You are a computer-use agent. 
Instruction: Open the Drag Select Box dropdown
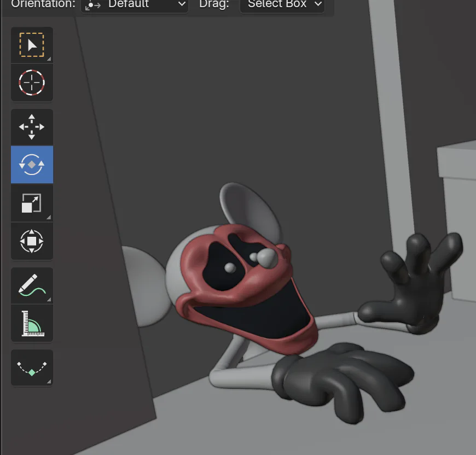tap(282, 5)
